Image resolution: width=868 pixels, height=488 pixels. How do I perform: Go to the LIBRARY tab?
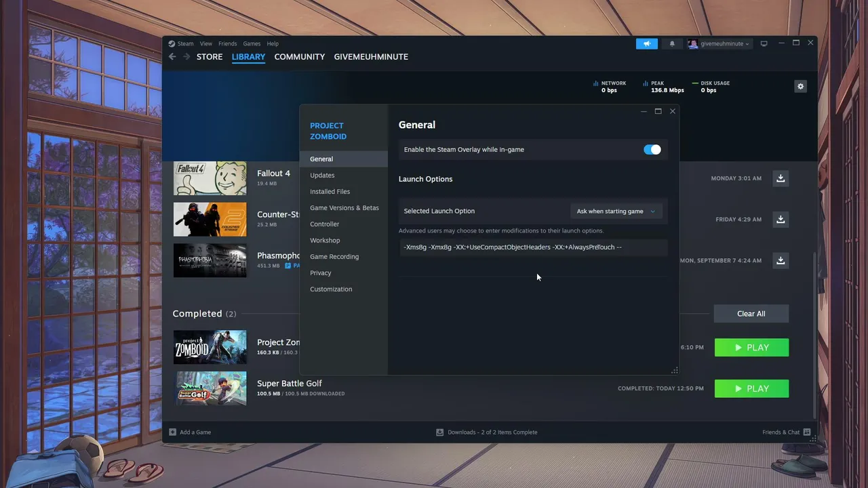(x=248, y=57)
